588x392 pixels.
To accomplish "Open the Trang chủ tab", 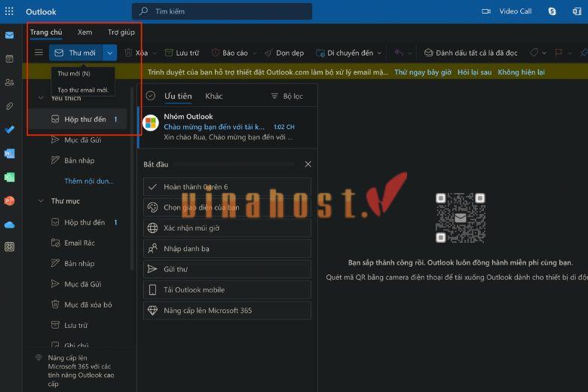I will 46,32.
